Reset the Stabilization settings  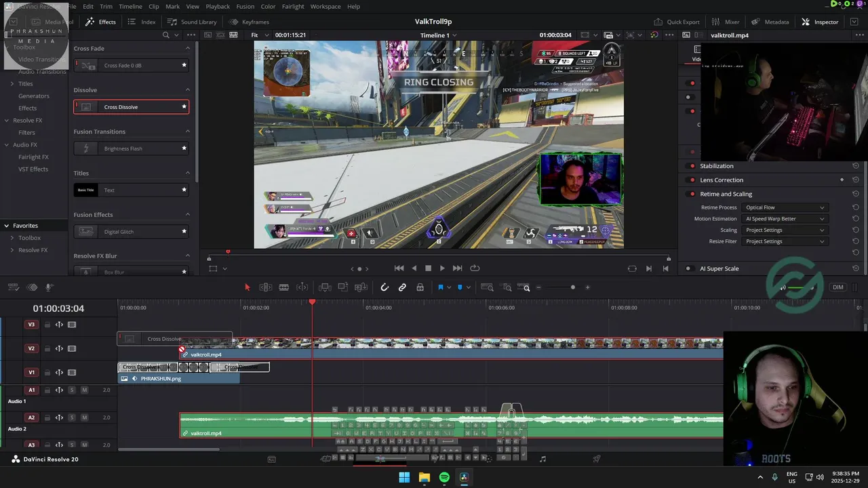pos(856,166)
